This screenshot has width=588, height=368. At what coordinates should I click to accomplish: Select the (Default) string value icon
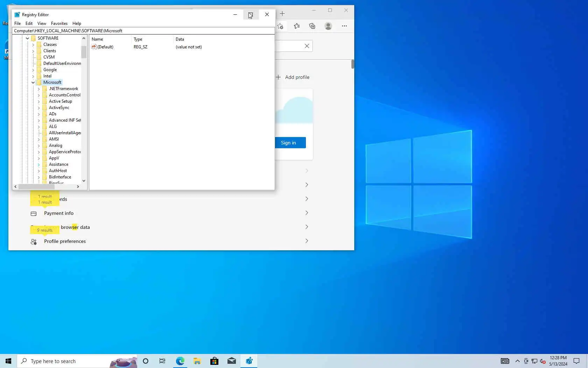pyautogui.click(x=94, y=47)
